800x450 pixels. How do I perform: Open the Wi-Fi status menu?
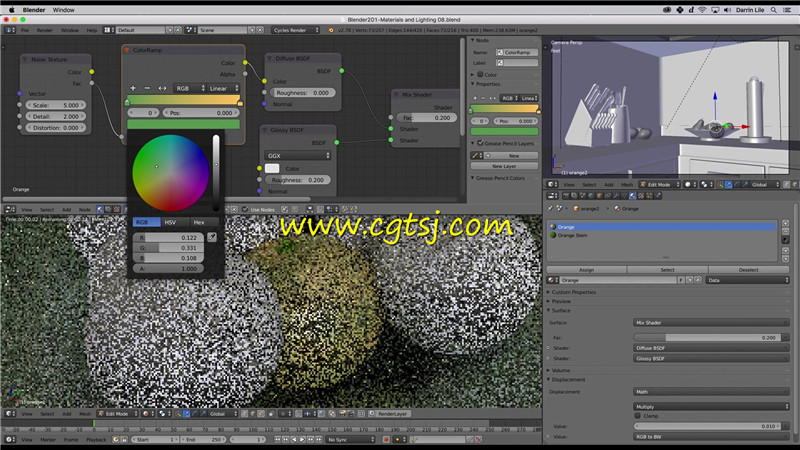pos(703,10)
